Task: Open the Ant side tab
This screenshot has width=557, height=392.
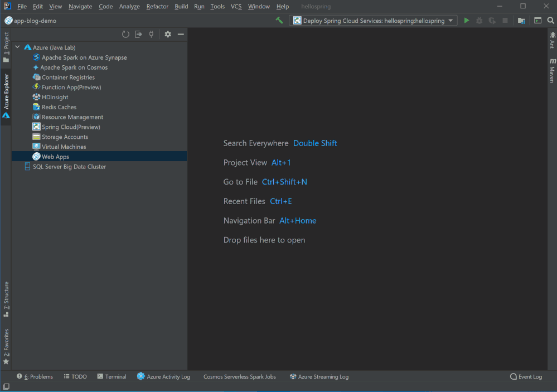Action: coord(553,40)
